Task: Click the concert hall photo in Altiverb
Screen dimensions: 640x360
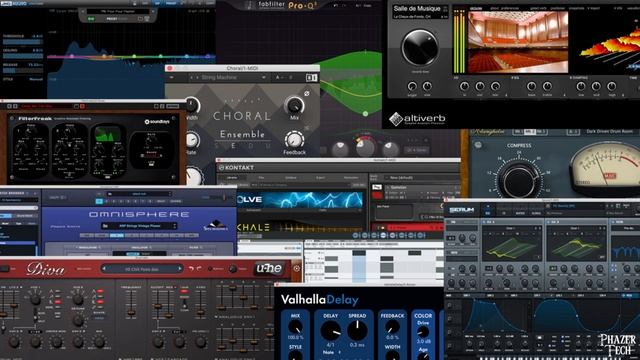Action: click(518, 42)
